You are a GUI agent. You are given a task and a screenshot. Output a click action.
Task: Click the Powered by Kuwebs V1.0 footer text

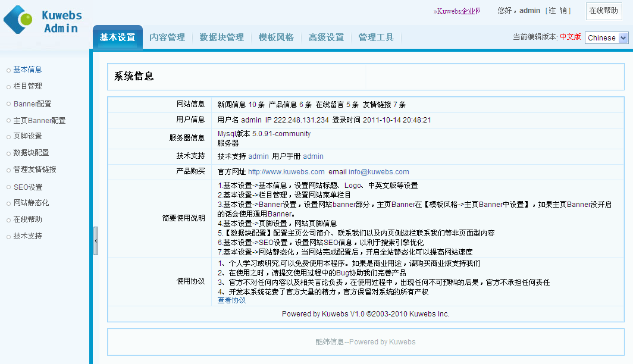click(365, 314)
